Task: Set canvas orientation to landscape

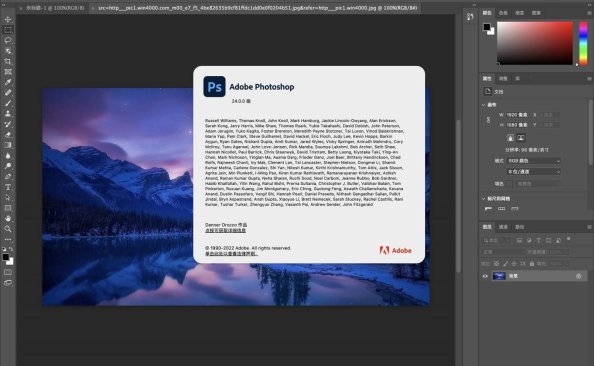Action: [x=521, y=138]
